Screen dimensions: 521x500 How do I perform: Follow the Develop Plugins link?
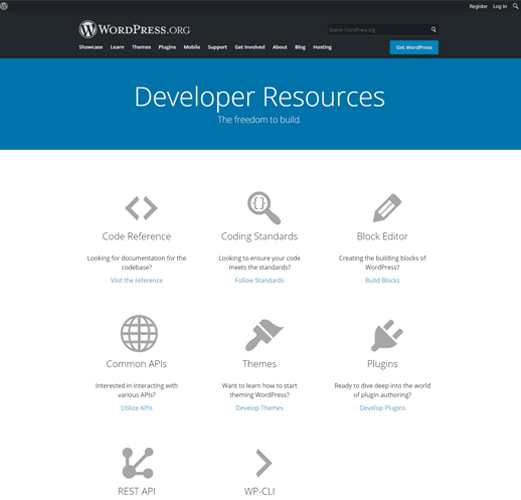pyautogui.click(x=382, y=408)
